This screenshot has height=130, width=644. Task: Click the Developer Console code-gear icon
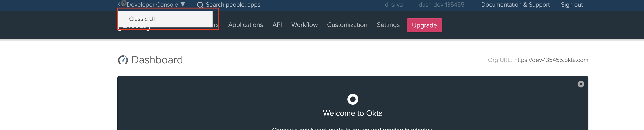(x=122, y=4)
